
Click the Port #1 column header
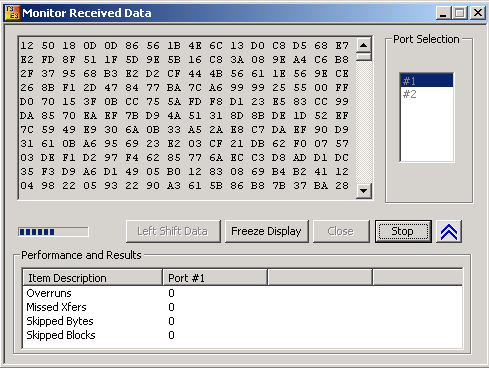pos(215,278)
